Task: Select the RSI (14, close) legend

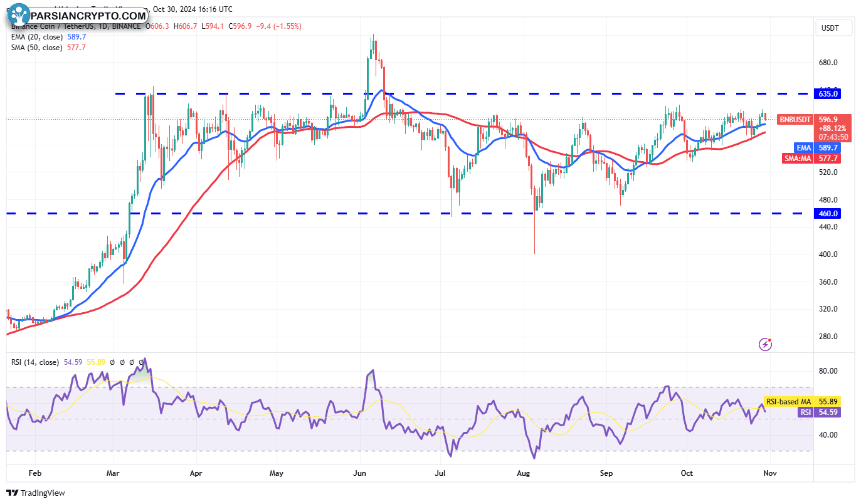Action: pos(35,362)
